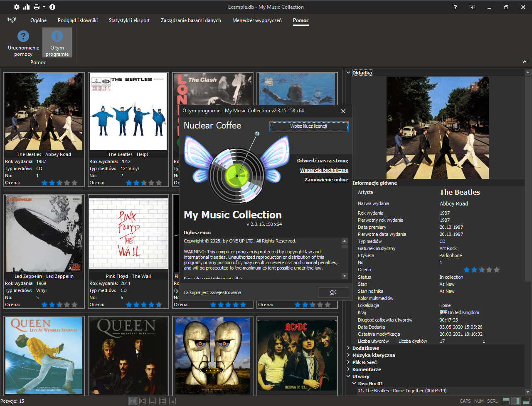532x406 pixels.
Task: Open statistics with the bar chart icon
Action: tap(27, 7)
